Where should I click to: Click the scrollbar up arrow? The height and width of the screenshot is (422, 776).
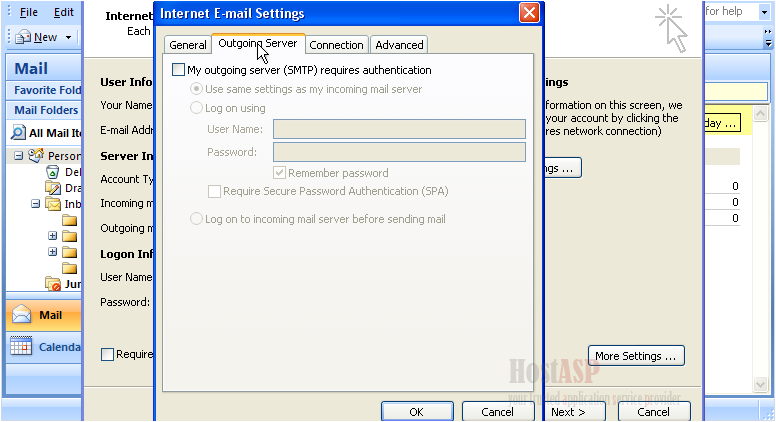761,114
